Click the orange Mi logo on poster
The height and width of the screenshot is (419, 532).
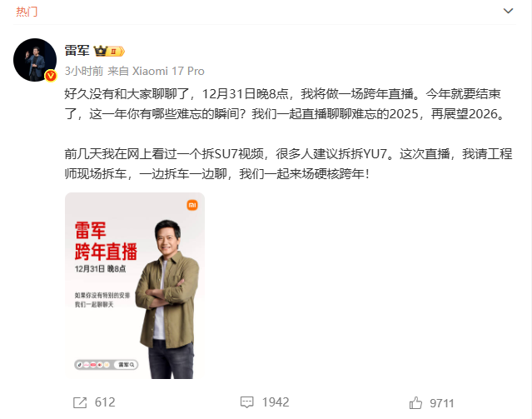[192, 205]
